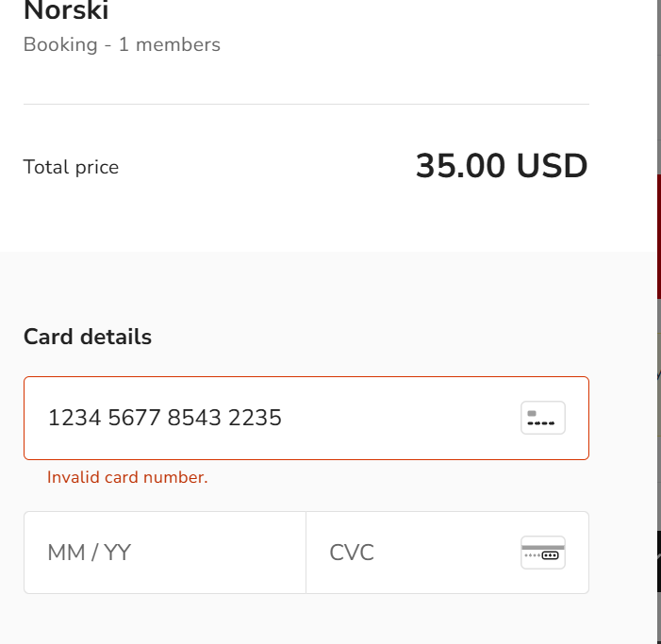Focus the card number input field

point(283,418)
